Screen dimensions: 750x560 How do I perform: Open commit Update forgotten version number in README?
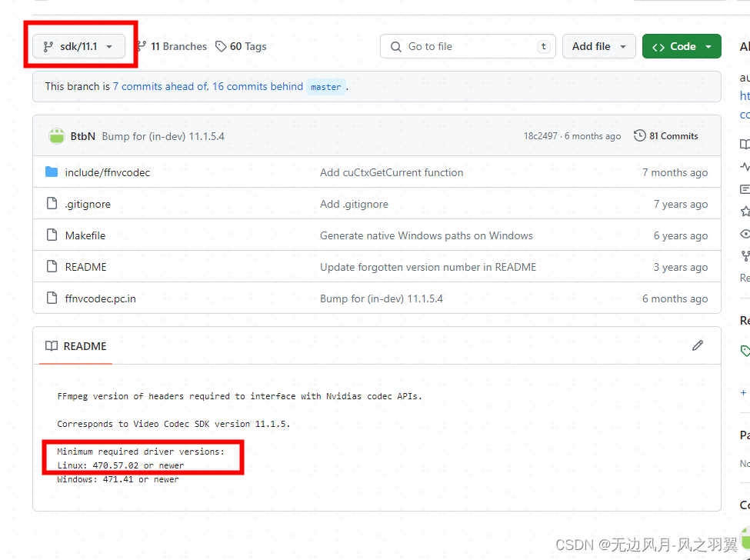pos(428,268)
